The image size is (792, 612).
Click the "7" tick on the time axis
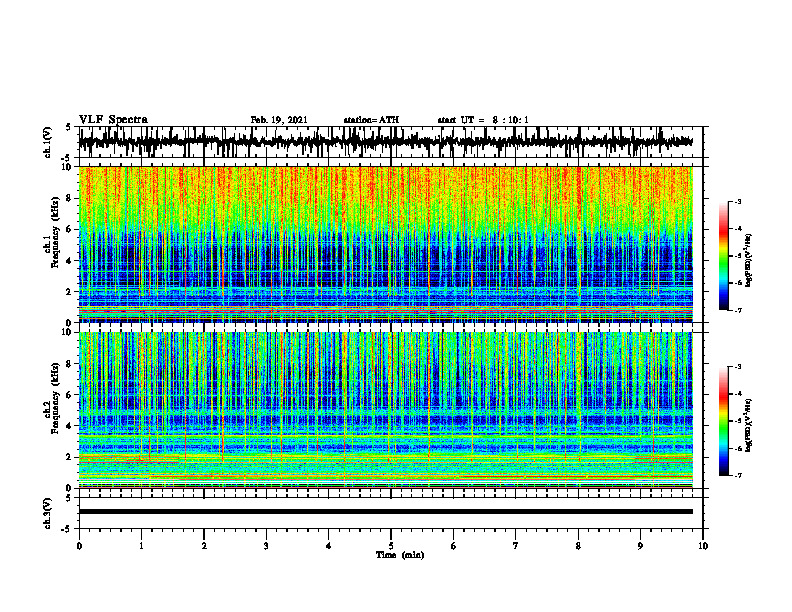pos(516,546)
